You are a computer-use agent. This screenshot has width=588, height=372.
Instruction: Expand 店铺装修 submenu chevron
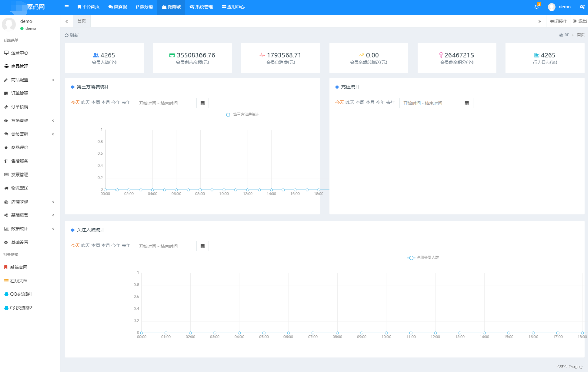pos(53,202)
